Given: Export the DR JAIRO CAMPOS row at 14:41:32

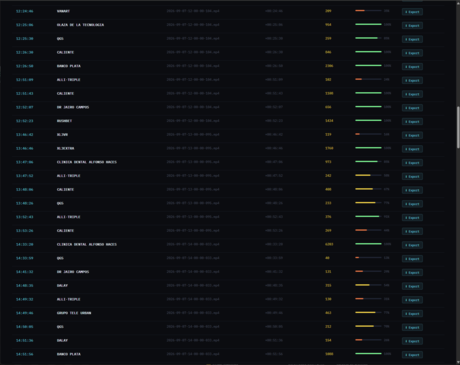Looking at the screenshot, I should (412, 273).
